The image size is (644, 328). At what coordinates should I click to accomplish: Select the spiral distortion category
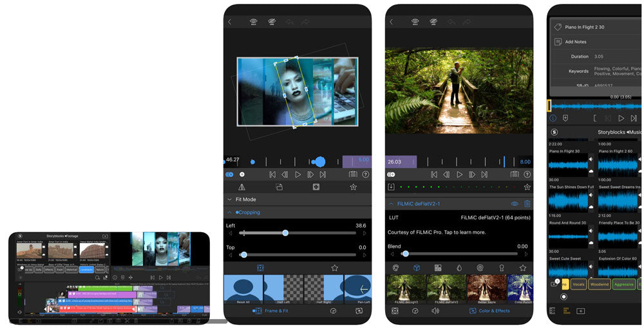(x=480, y=268)
